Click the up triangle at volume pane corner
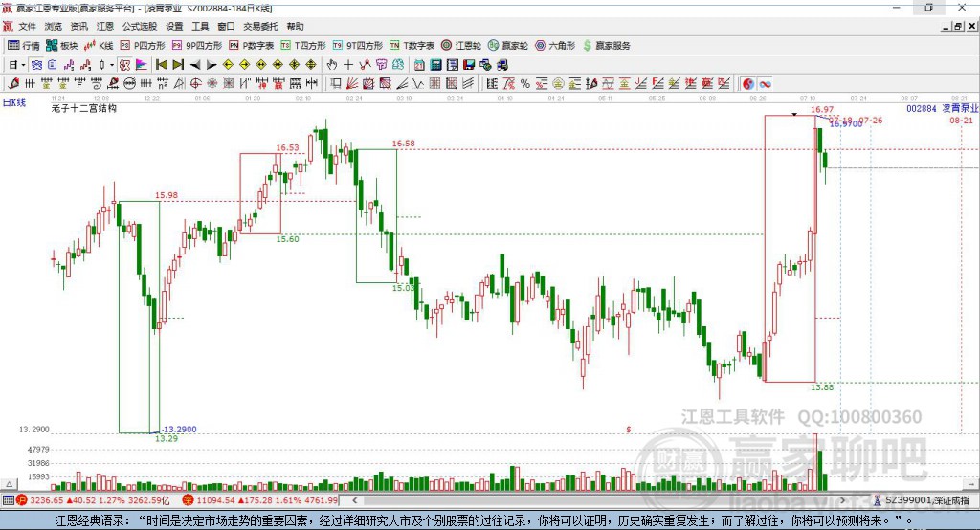This screenshot has width=980, height=530. point(9,484)
